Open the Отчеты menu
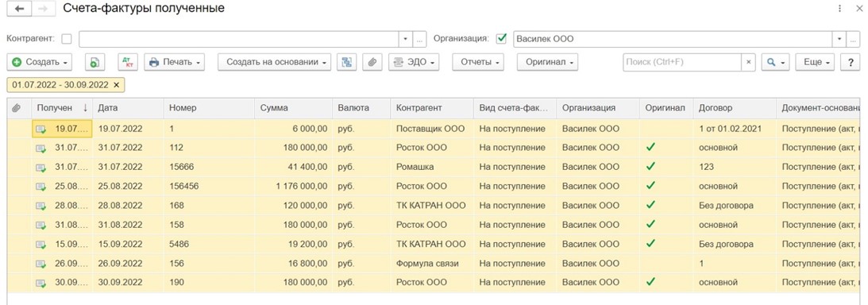Screen dimensions: 868x305 tap(478, 62)
